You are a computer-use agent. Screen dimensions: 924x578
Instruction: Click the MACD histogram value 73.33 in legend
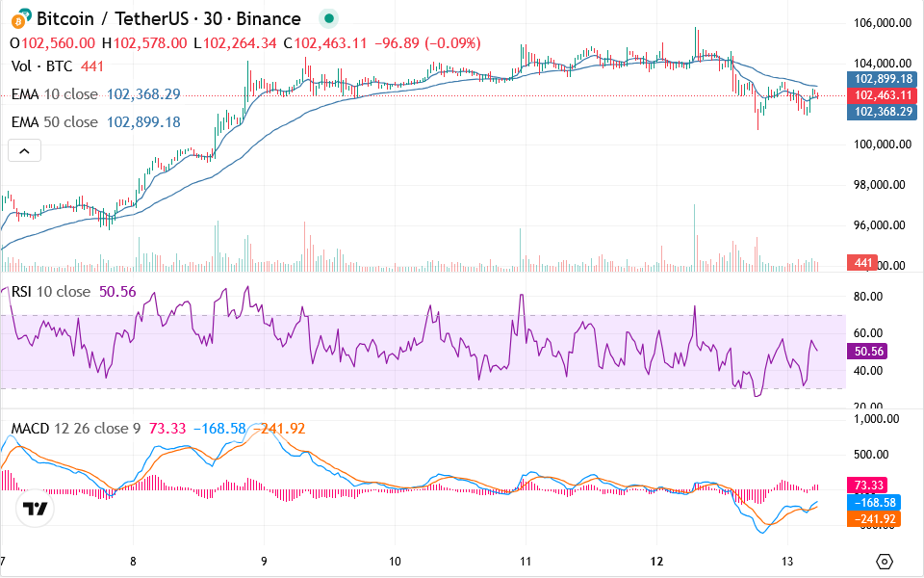[x=167, y=428]
